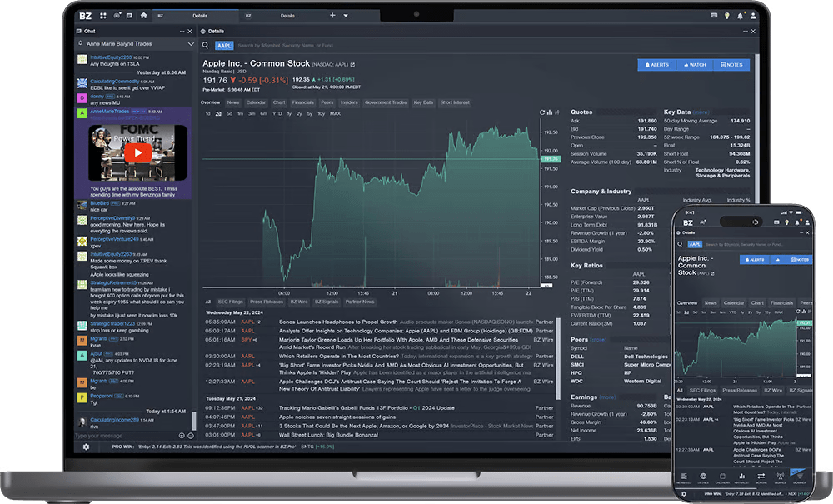Click Peers (more) link
Image resolution: width=833 pixels, height=504 pixels.
(x=597, y=340)
